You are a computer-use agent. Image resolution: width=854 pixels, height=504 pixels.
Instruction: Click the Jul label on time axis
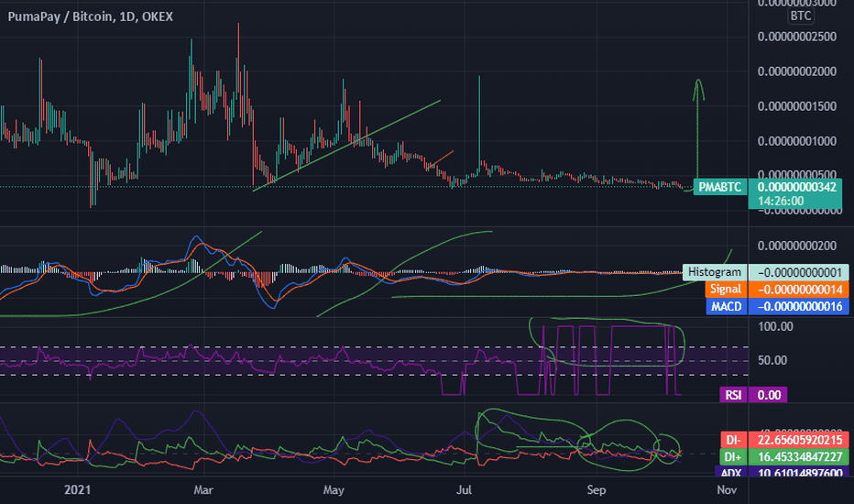(464, 490)
